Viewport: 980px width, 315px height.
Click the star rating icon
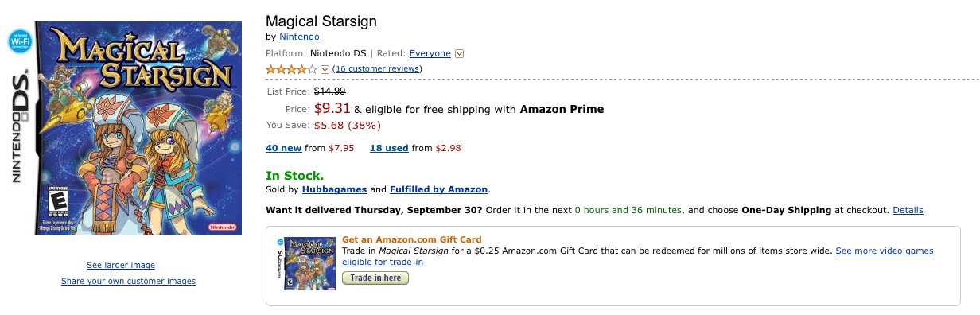[x=291, y=69]
